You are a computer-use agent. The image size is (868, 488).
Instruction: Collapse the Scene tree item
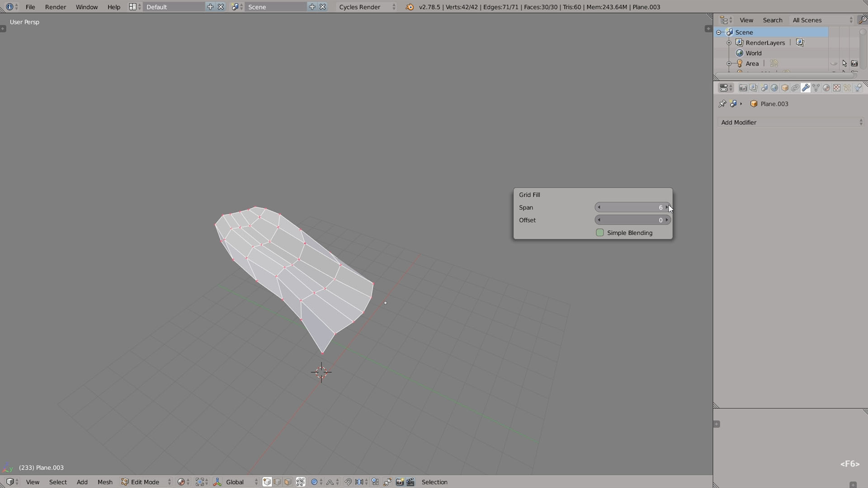[x=719, y=32]
